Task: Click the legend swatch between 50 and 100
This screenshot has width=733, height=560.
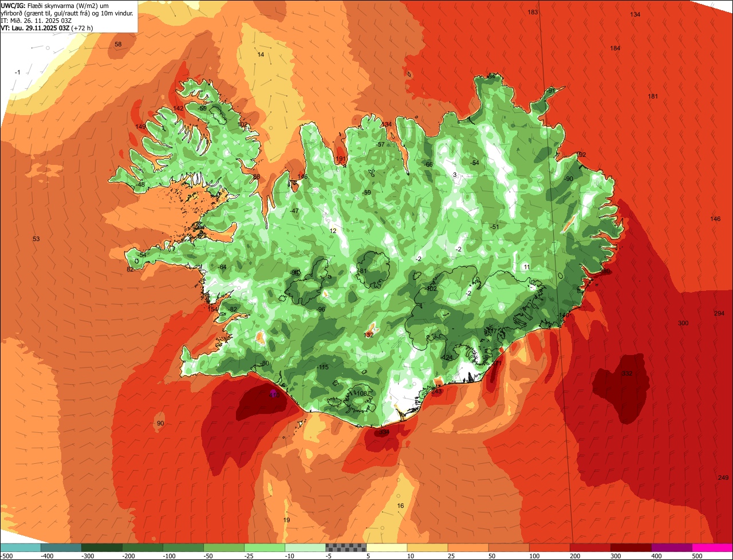Action: pos(508,547)
